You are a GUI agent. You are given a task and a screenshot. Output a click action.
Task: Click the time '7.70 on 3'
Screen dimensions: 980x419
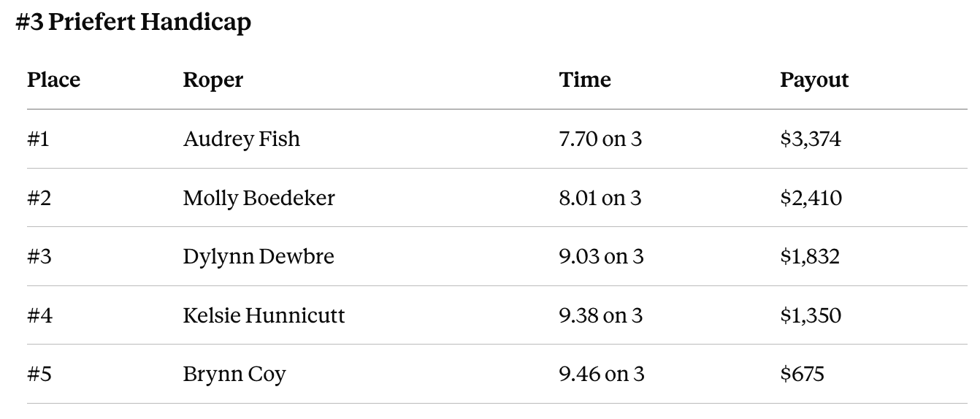600,139
